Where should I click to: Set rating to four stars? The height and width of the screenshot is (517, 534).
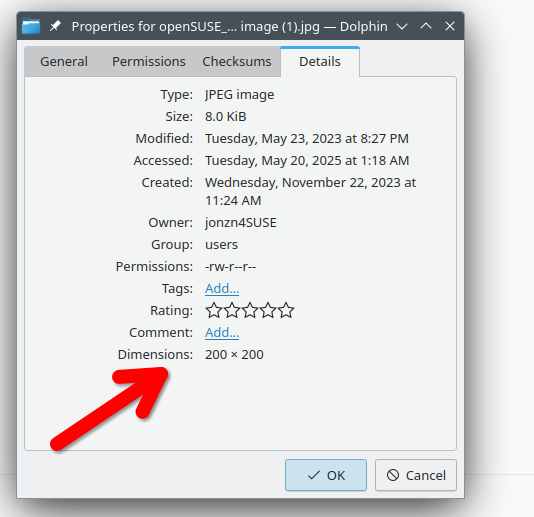[268, 310]
